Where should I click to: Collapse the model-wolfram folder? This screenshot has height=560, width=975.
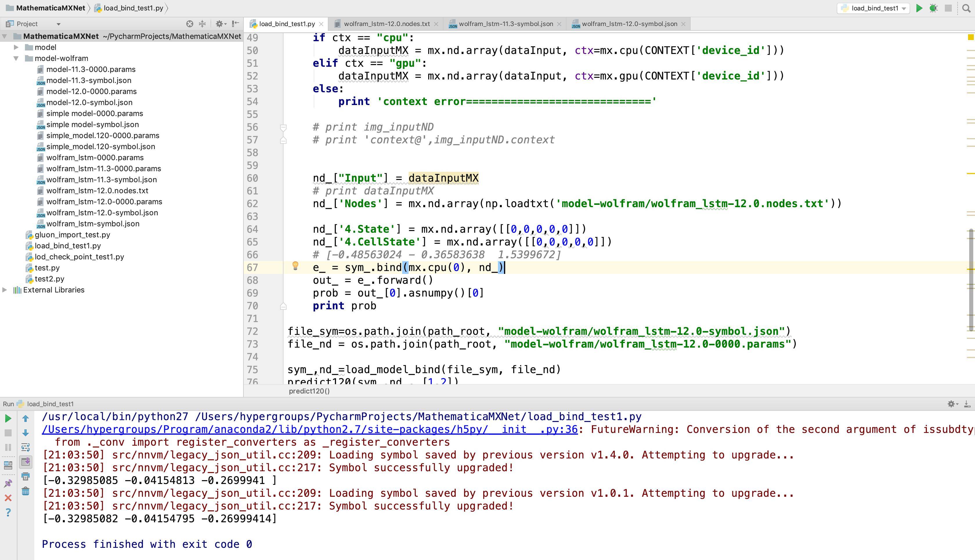(16, 58)
